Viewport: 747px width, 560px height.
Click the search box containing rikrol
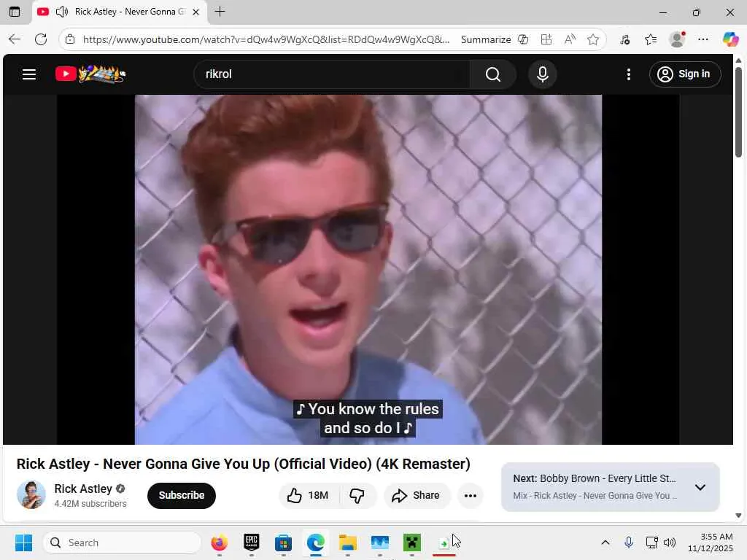click(332, 74)
